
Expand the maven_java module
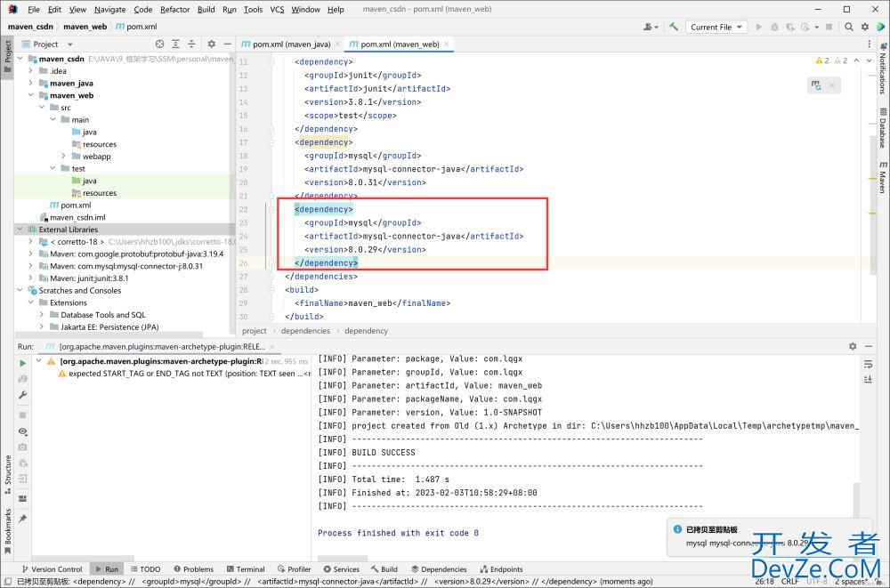pos(30,83)
